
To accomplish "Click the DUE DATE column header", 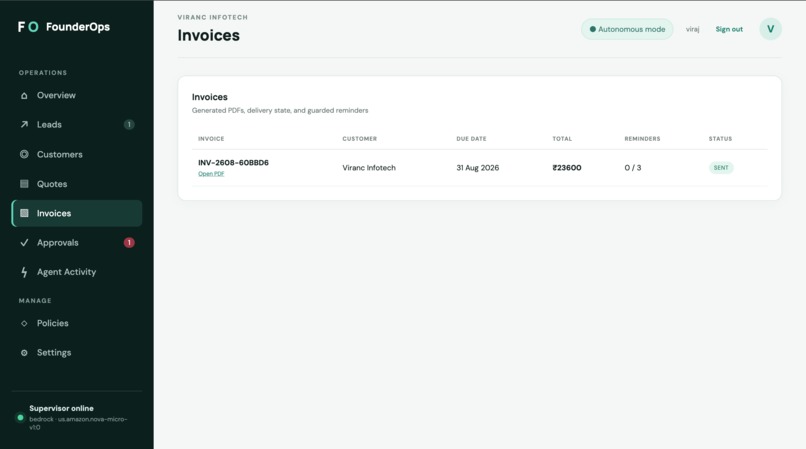I will click(471, 139).
